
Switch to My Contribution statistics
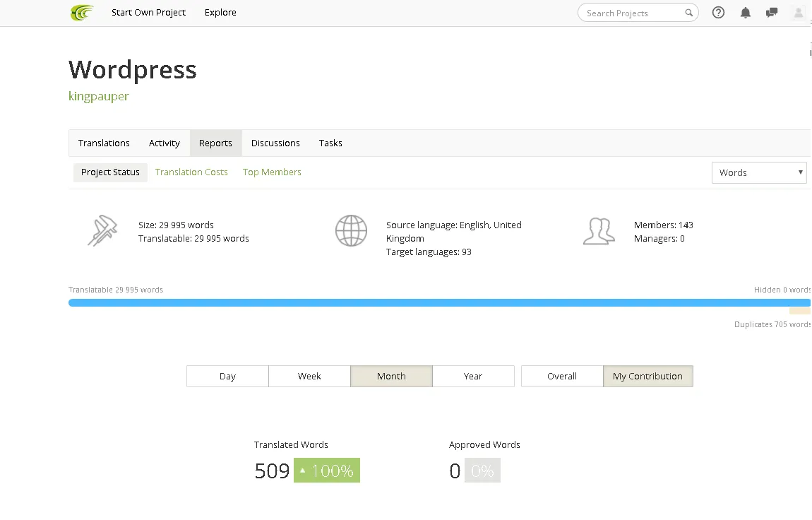(x=648, y=376)
